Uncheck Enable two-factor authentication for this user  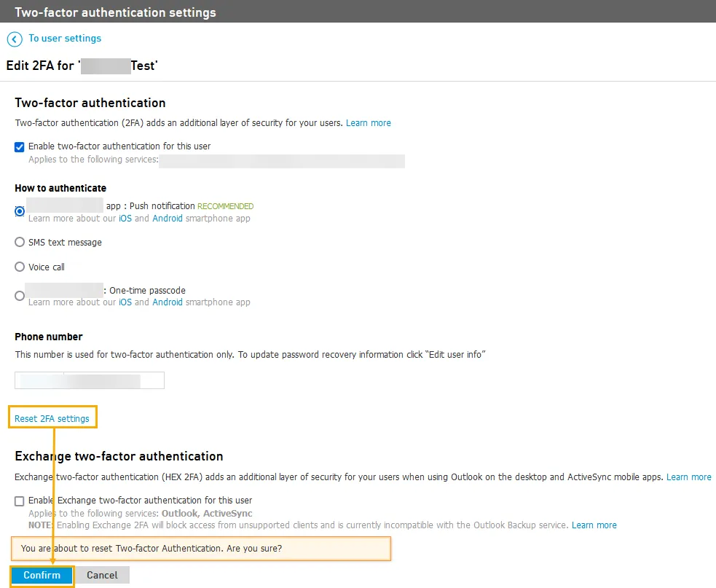tap(19, 146)
